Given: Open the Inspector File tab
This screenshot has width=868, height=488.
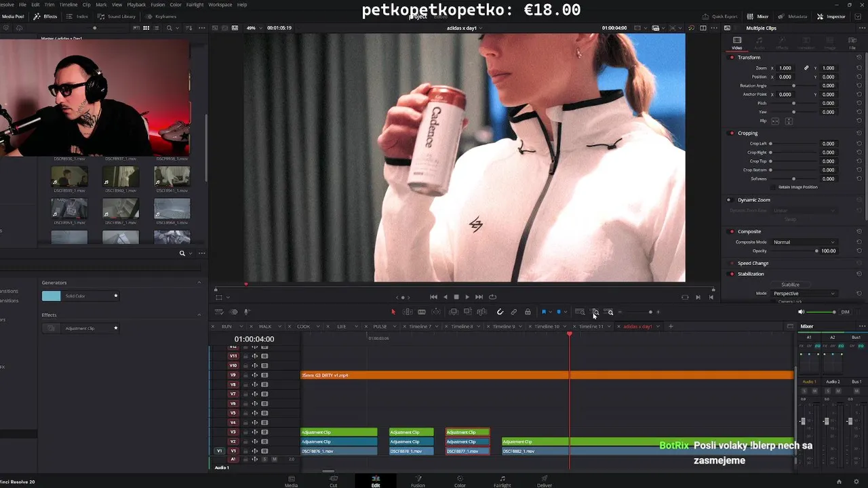Looking at the screenshot, I should pyautogui.click(x=852, y=43).
